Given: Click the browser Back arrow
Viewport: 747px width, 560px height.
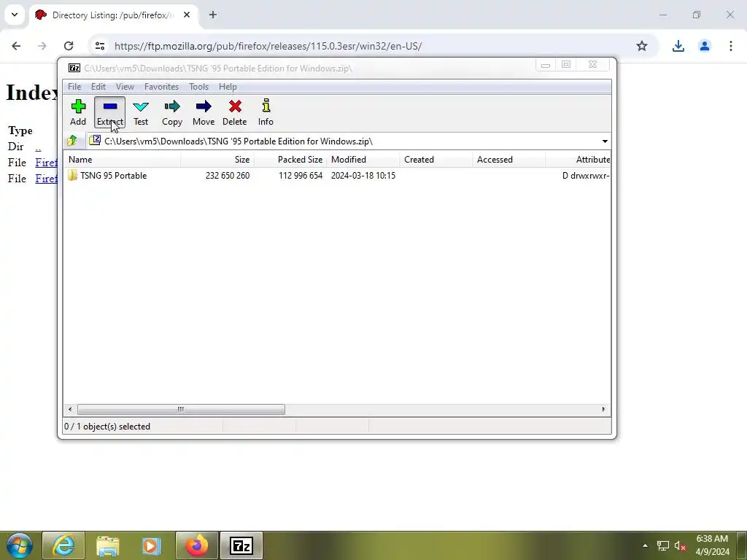Looking at the screenshot, I should (16, 46).
